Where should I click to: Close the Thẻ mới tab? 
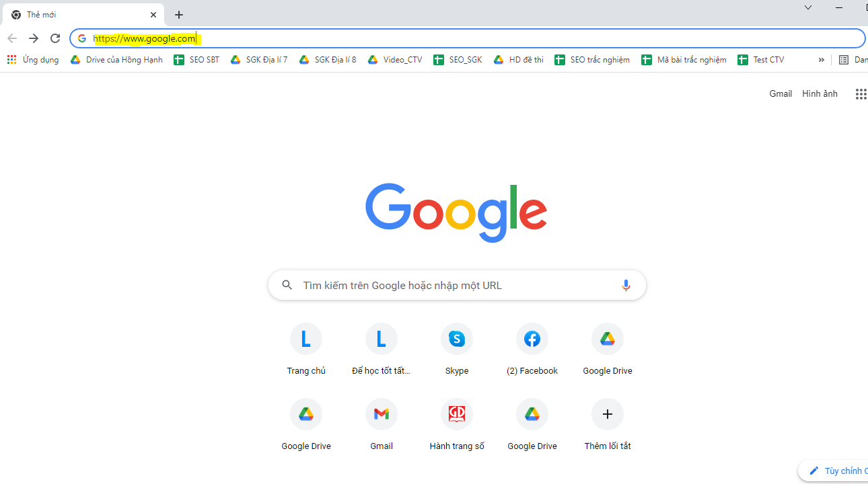[153, 15]
